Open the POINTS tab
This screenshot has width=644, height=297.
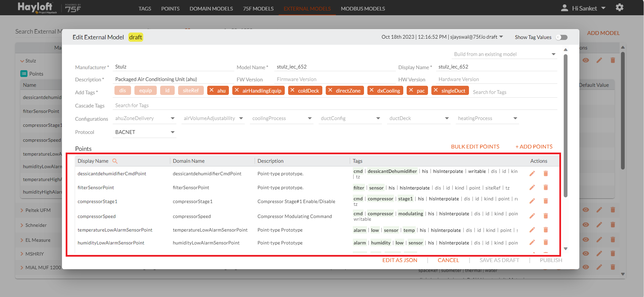170,8
